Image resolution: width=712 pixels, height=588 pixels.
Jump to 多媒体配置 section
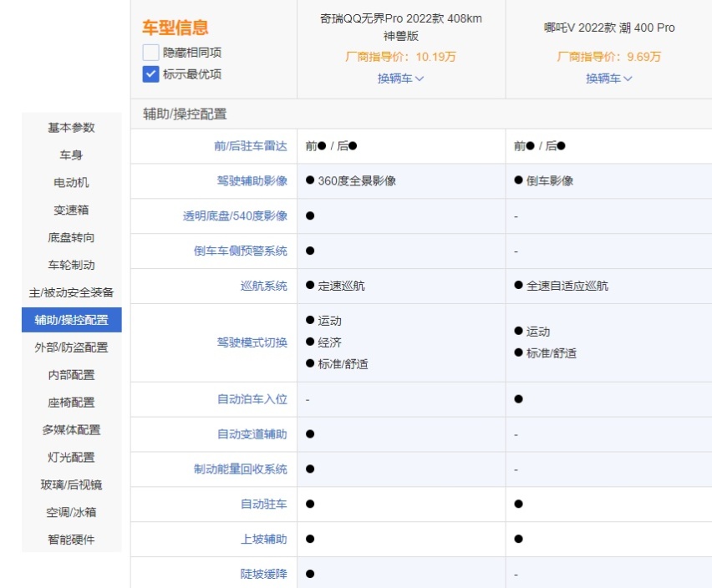point(71,429)
